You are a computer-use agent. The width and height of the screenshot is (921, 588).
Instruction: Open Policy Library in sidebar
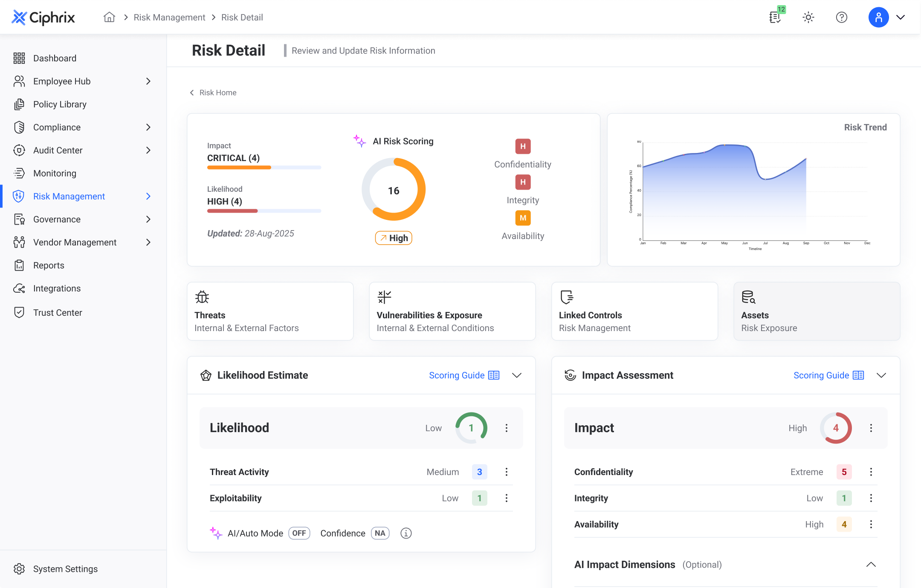pyautogui.click(x=60, y=104)
